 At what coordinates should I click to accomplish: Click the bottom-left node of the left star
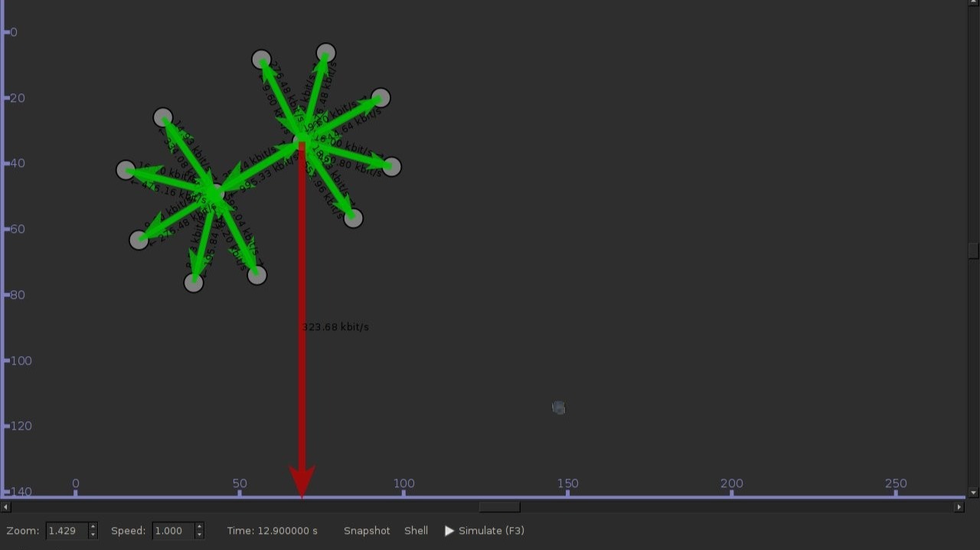(x=139, y=239)
